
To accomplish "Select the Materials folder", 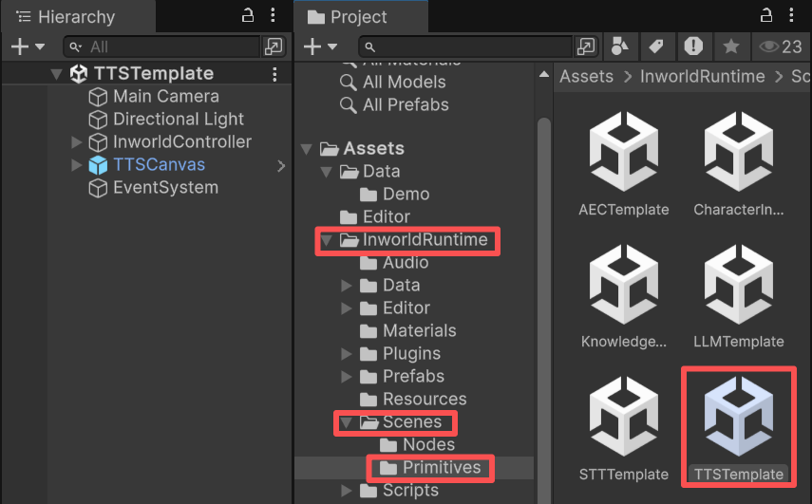I will click(x=420, y=330).
